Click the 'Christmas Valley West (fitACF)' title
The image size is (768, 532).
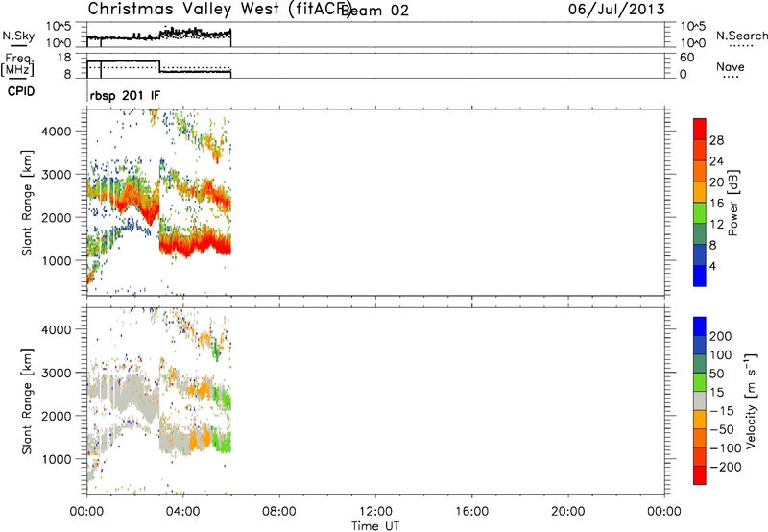(x=219, y=10)
